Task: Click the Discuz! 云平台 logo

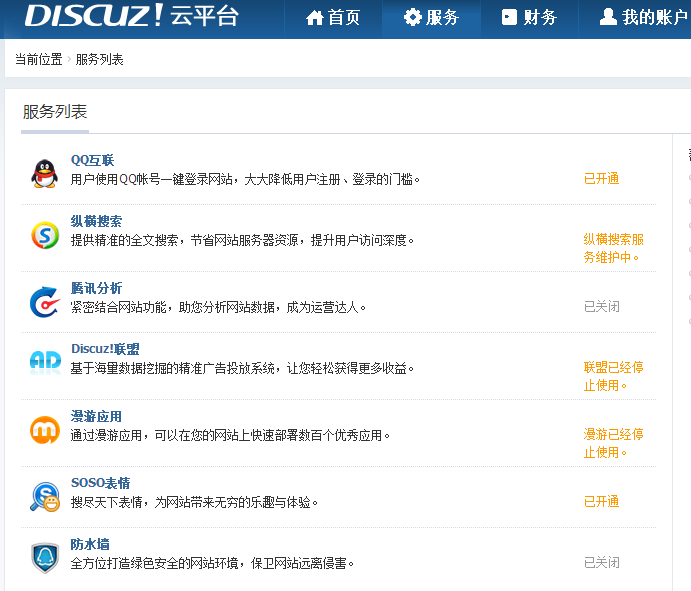Action: tap(131, 15)
